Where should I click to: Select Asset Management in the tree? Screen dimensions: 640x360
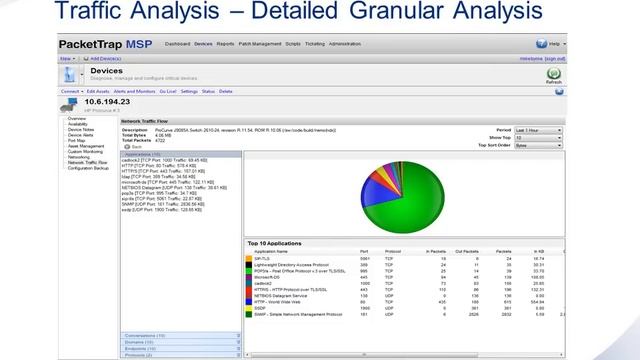click(x=86, y=146)
